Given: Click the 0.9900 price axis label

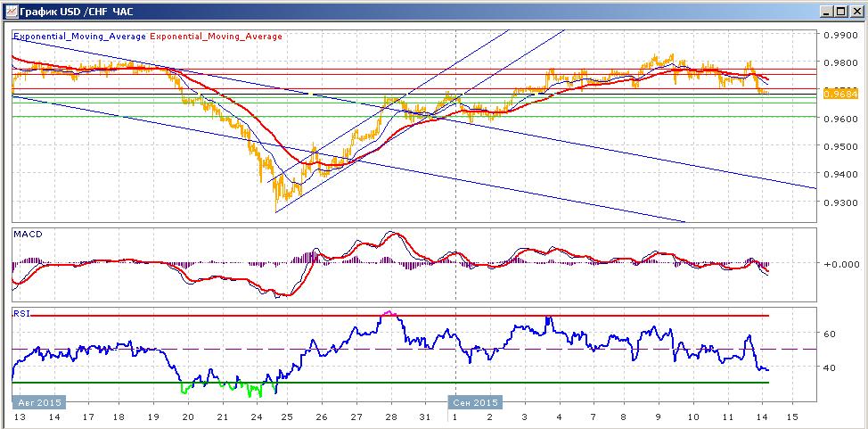Looking at the screenshot, I should click(839, 35).
